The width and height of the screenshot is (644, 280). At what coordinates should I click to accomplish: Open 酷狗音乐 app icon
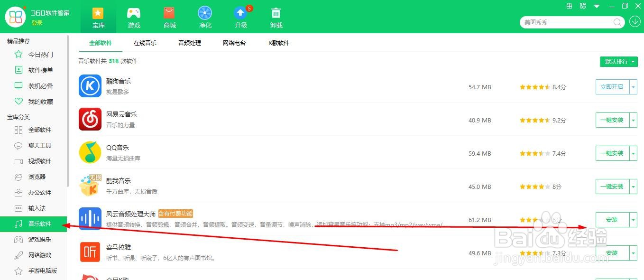coord(90,86)
